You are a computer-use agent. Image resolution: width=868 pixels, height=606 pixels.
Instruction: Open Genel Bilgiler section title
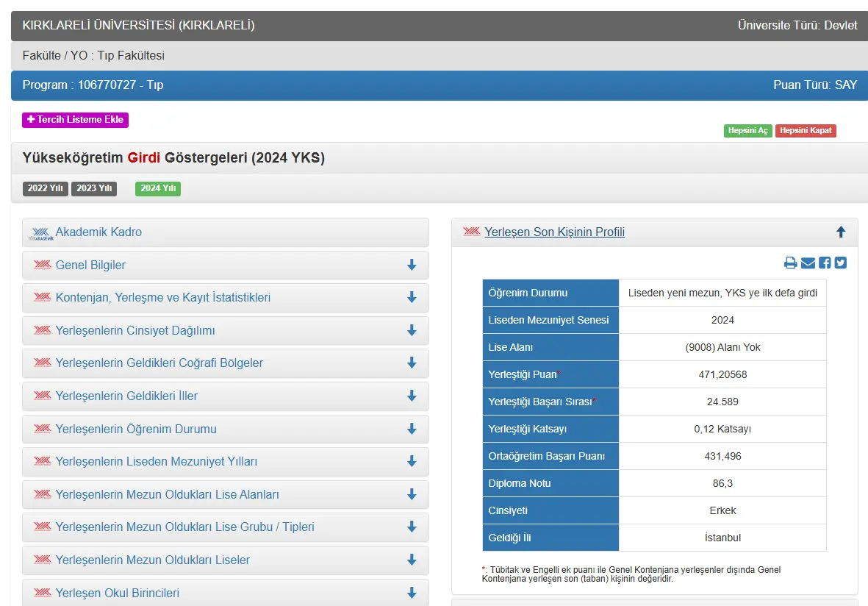(90, 265)
